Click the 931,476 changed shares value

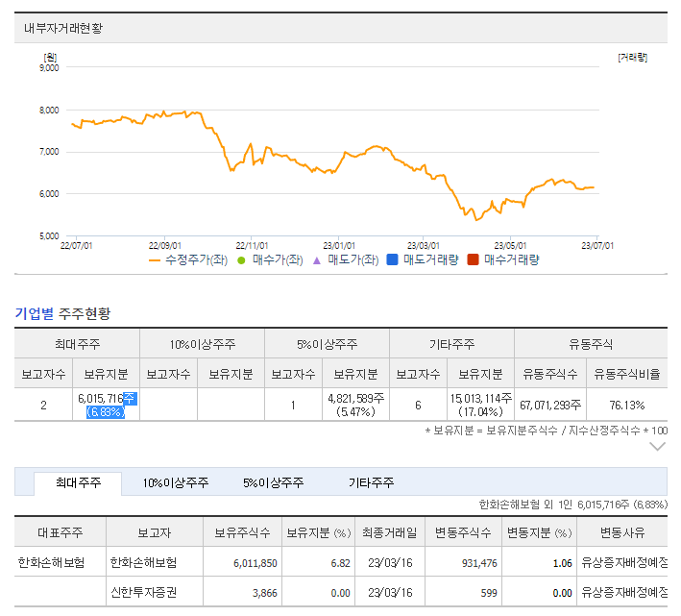coord(479,563)
